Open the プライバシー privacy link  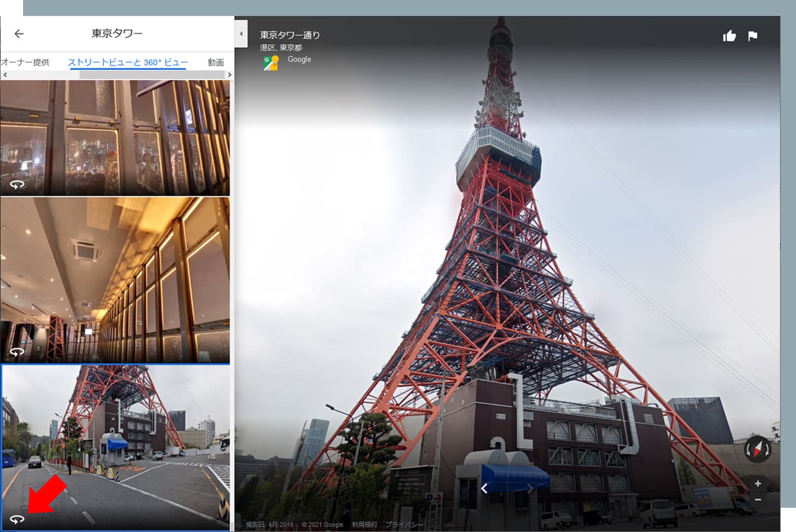404,524
